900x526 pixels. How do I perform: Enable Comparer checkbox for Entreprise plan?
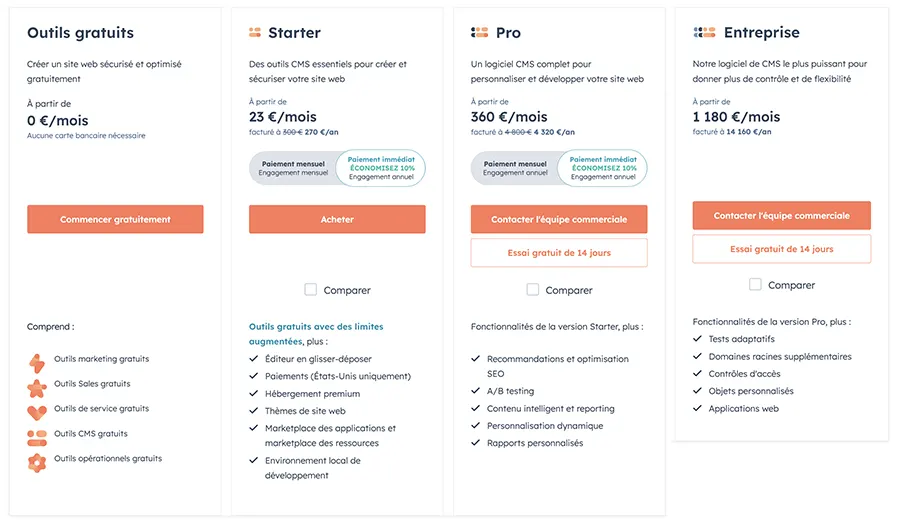755,285
